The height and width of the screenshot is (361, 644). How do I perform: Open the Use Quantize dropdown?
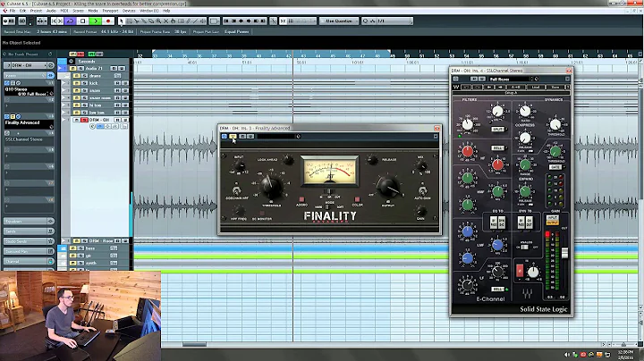click(x=339, y=21)
